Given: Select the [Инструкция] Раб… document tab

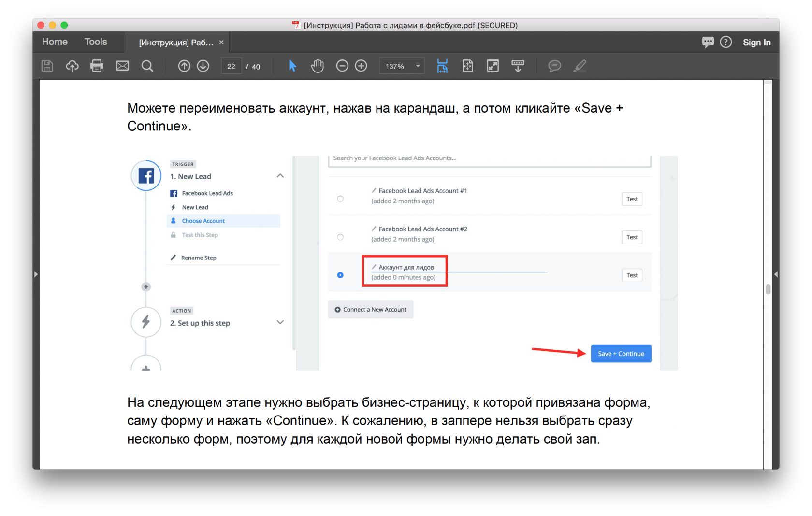Looking at the screenshot, I should tap(176, 43).
